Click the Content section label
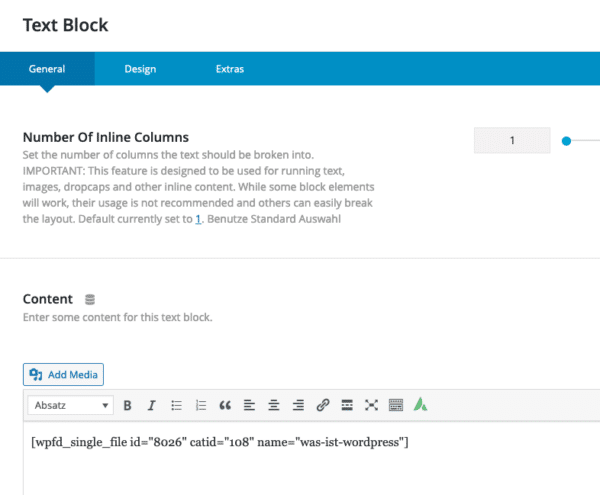 click(x=48, y=299)
